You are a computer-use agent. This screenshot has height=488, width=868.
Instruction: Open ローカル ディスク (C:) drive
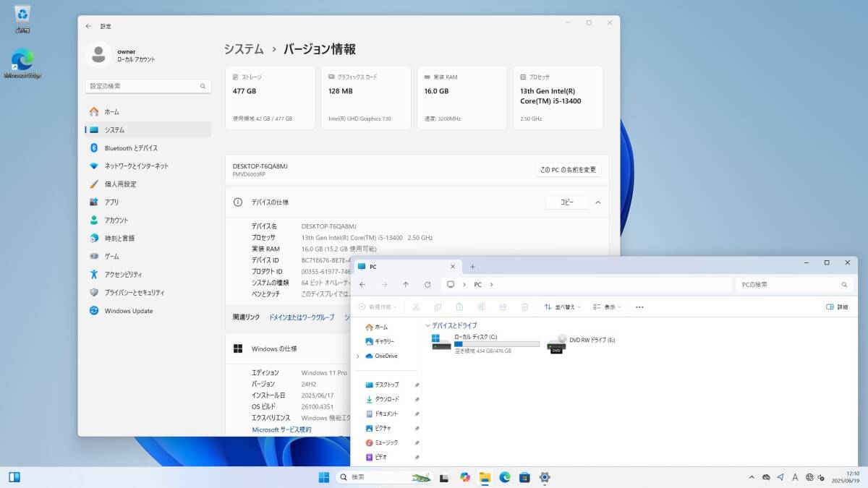(x=485, y=343)
